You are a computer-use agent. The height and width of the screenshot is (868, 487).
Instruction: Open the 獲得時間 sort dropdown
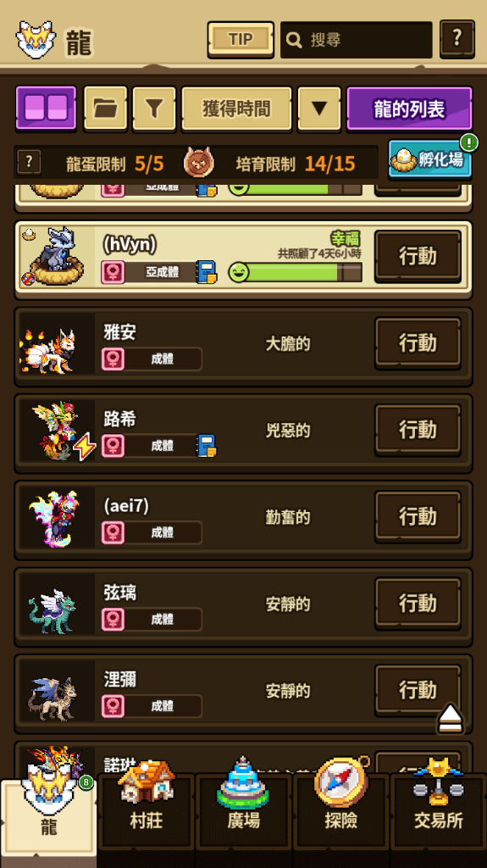[x=236, y=108]
